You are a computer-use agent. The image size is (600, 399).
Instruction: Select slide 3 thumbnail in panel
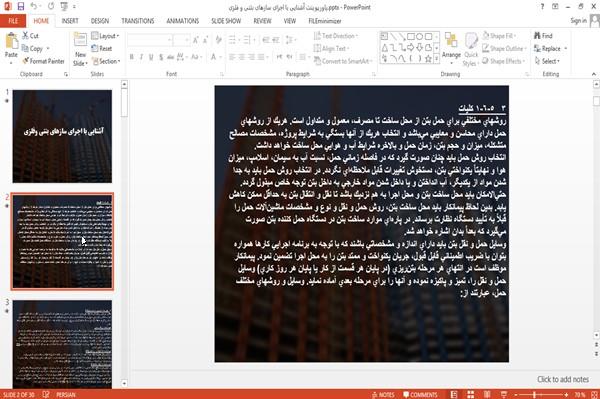click(62, 344)
